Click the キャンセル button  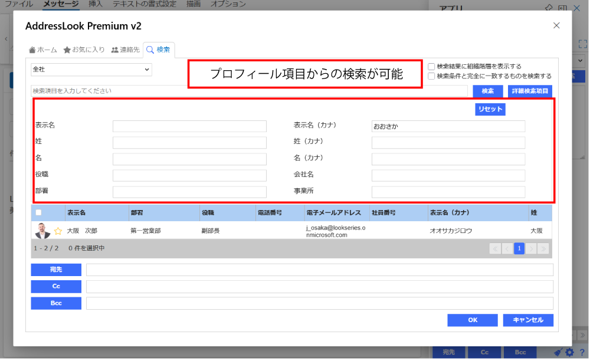[x=528, y=320]
